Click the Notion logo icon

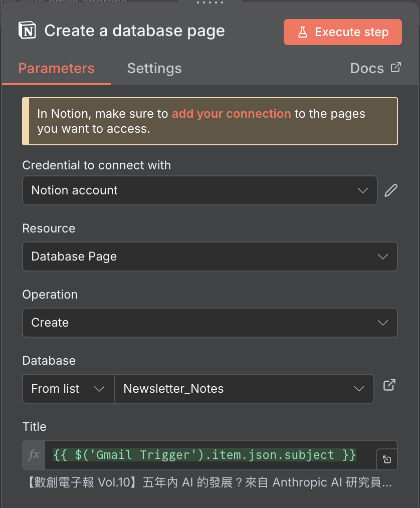pyautogui.click(x=28, y=31)
